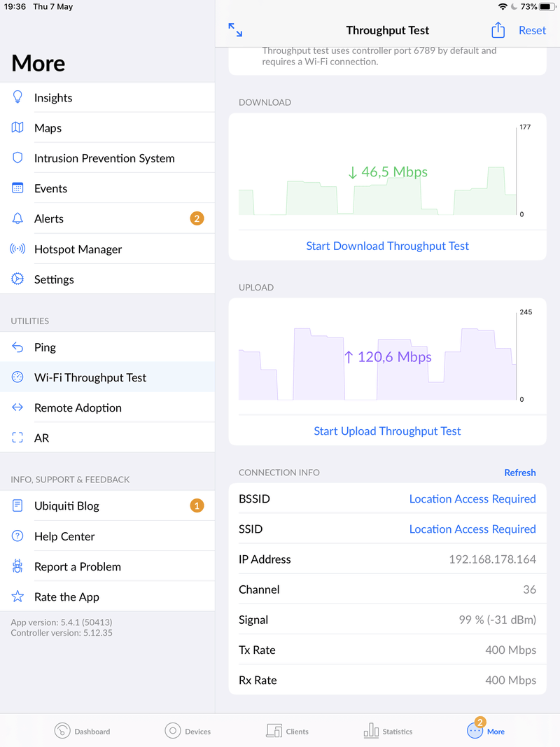Tap the upload speed graph
Screen dimensions: 560x747
tap(377, 356)
